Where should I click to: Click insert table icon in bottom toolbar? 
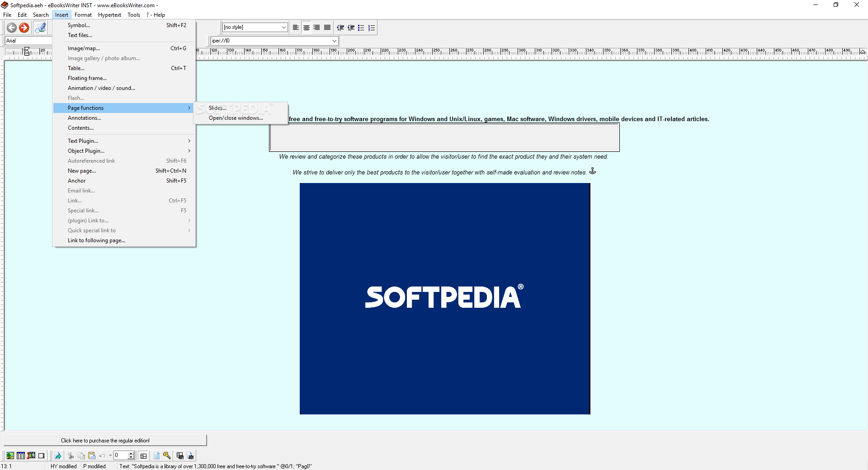20,456
